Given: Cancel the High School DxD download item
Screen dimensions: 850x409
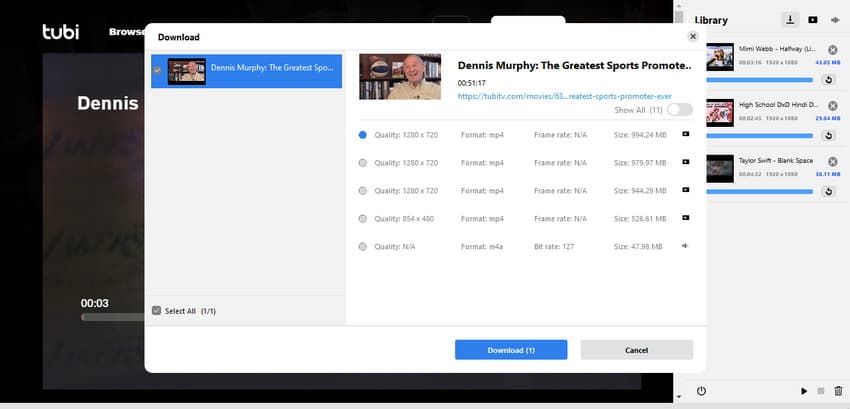Looking at the screenshot, I should [832, 105].
